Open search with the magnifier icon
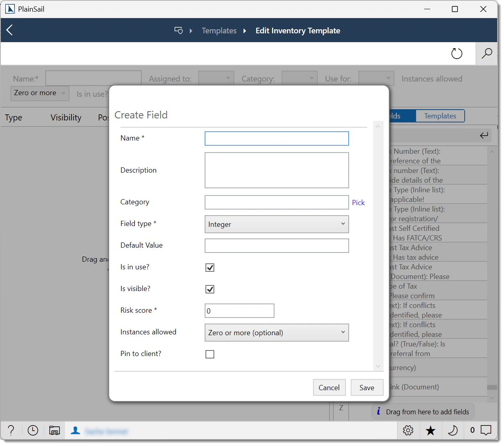Screen dimensions: 504x446 [x=486, y=53]
